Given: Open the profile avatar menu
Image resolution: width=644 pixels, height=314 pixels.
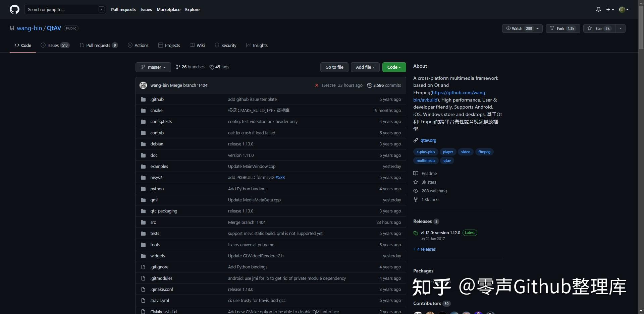Looking at the screenshot, I should pos(624,9).
